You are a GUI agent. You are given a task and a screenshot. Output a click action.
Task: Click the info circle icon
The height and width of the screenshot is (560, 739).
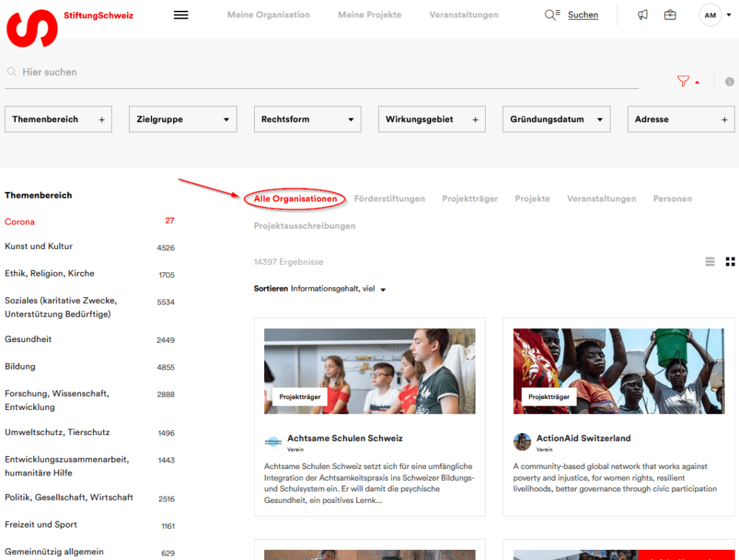point(730,82)
